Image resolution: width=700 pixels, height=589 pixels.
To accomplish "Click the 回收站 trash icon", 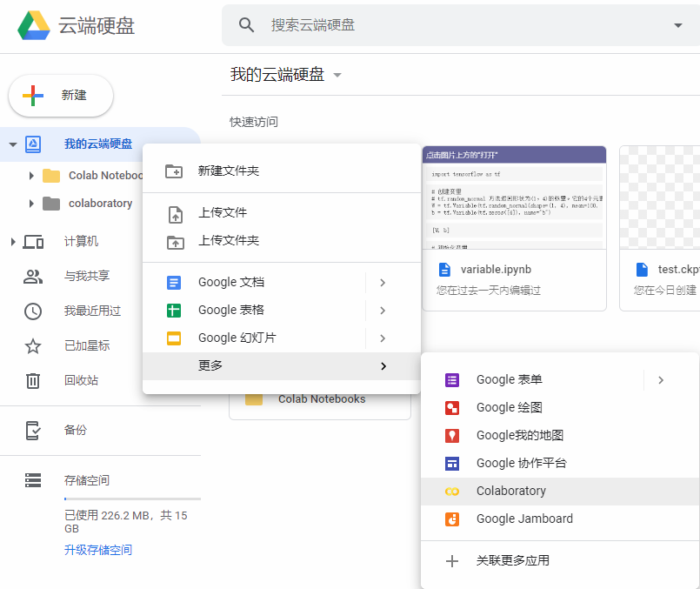I will (x=33, y=381).
